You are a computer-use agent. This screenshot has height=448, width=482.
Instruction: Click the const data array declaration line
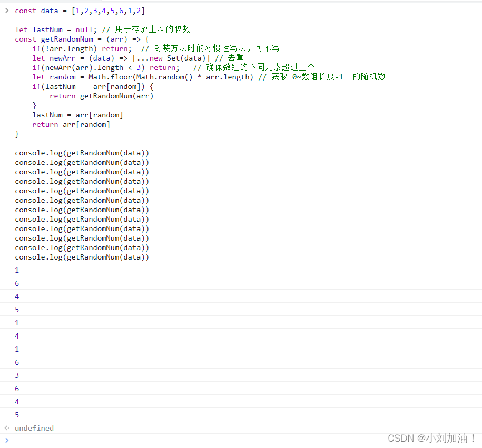(x=80, y=11)
